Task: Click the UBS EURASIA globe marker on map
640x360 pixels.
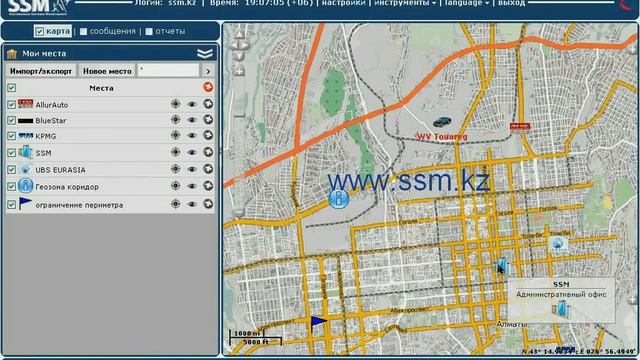Action: (558, 244)
